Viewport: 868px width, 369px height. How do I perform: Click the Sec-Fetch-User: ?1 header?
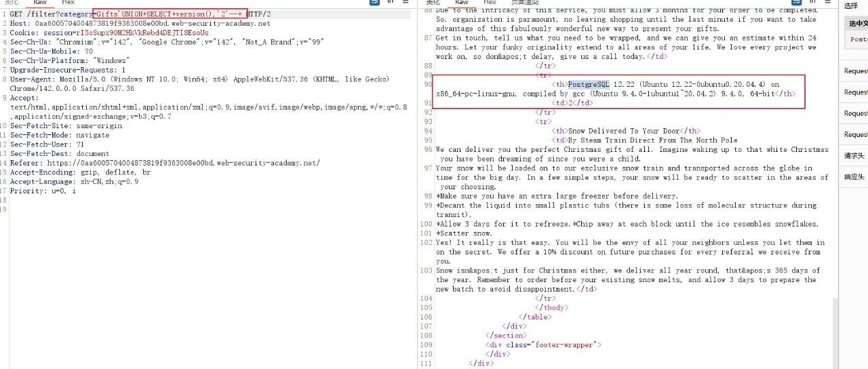[47, 144]
